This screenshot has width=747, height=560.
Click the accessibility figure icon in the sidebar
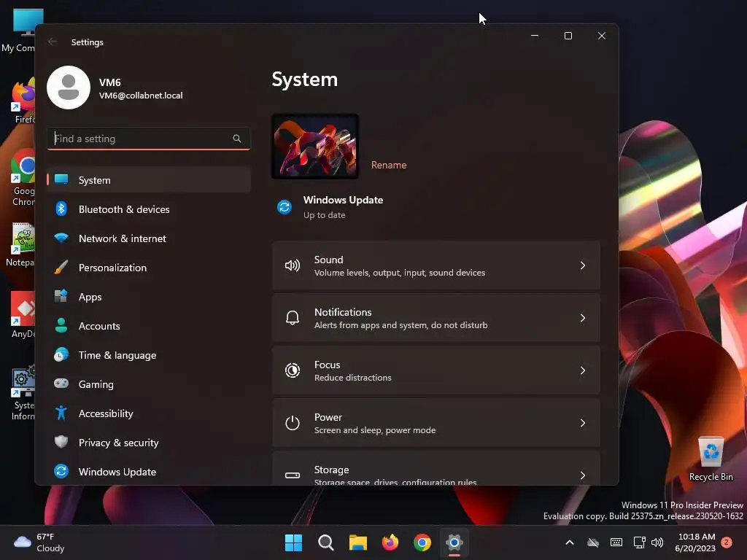(x=61, y=413)
